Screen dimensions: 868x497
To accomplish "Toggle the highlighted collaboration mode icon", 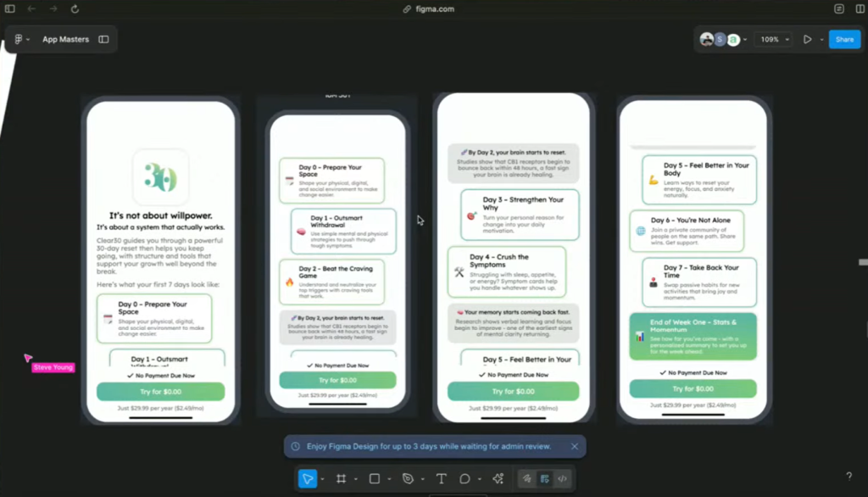I will coord(545,478).
